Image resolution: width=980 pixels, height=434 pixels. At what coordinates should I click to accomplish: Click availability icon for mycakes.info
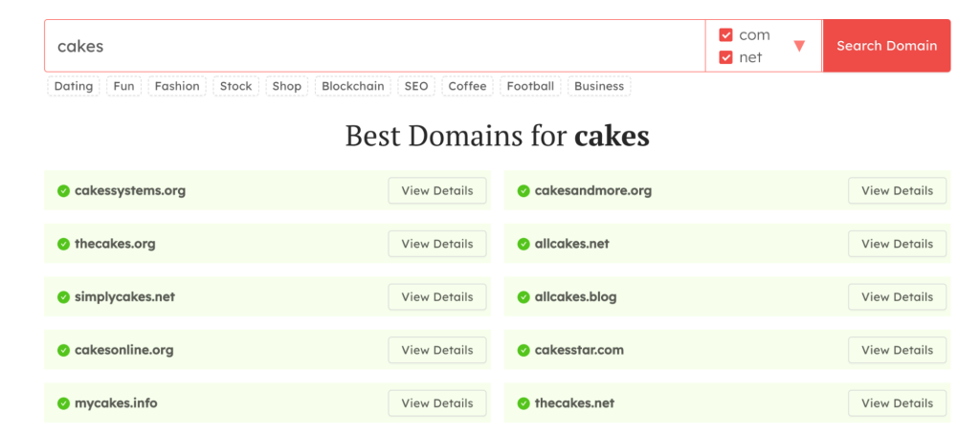(x=63, y=403)
